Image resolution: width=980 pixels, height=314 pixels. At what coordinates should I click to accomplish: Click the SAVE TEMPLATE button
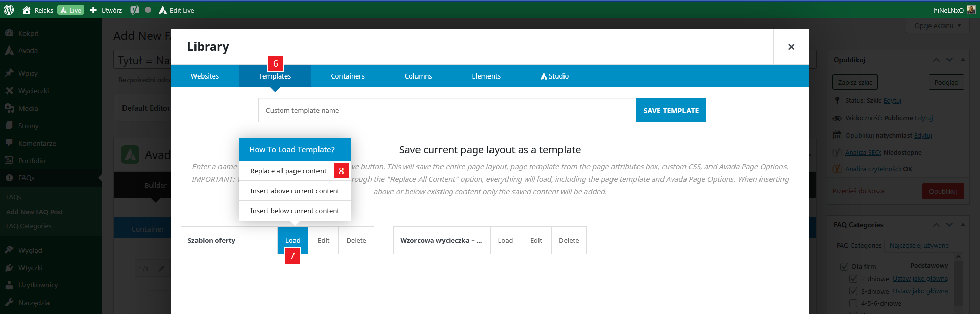[671, 110]
